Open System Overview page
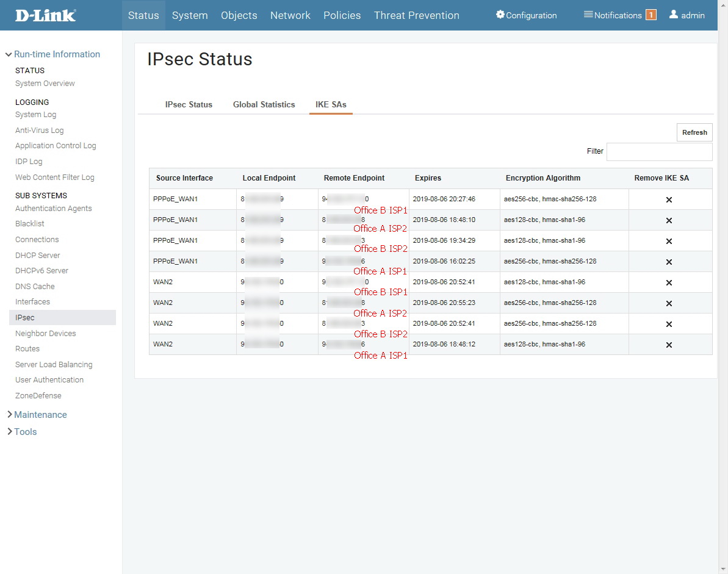 [45, 84]
